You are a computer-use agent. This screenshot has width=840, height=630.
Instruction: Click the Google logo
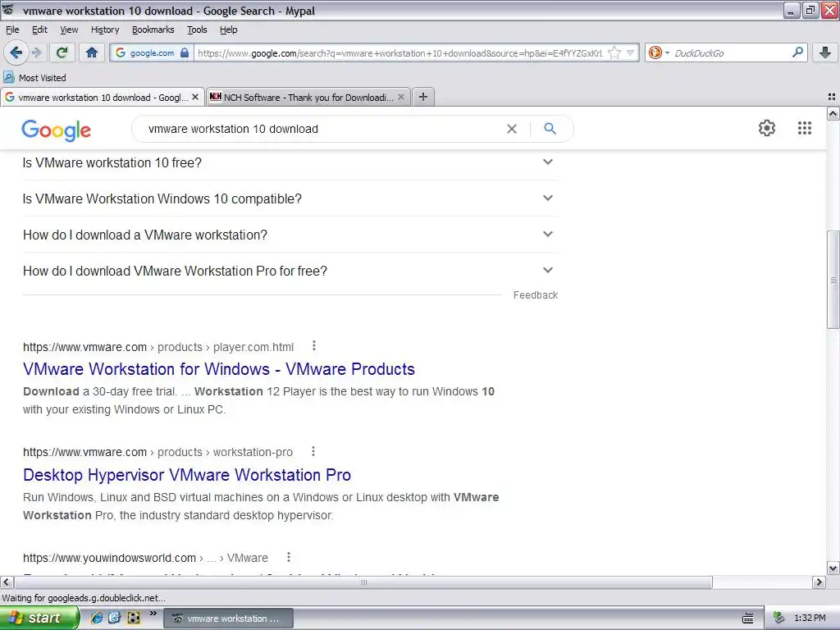click(57, 130)
